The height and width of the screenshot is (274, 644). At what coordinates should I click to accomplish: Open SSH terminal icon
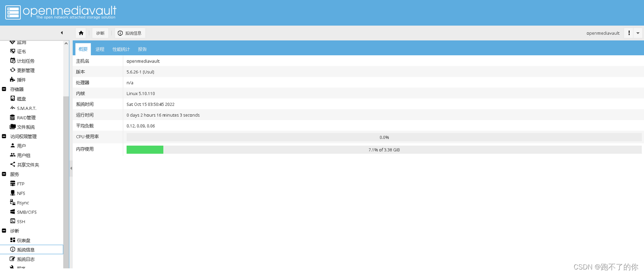pyautogui.click(x=12, y=221)
